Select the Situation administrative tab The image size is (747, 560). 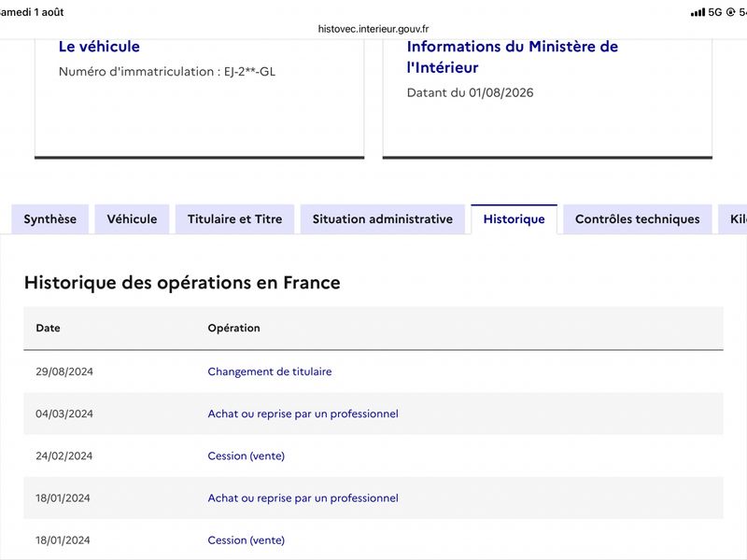click(x=383, y=219)
